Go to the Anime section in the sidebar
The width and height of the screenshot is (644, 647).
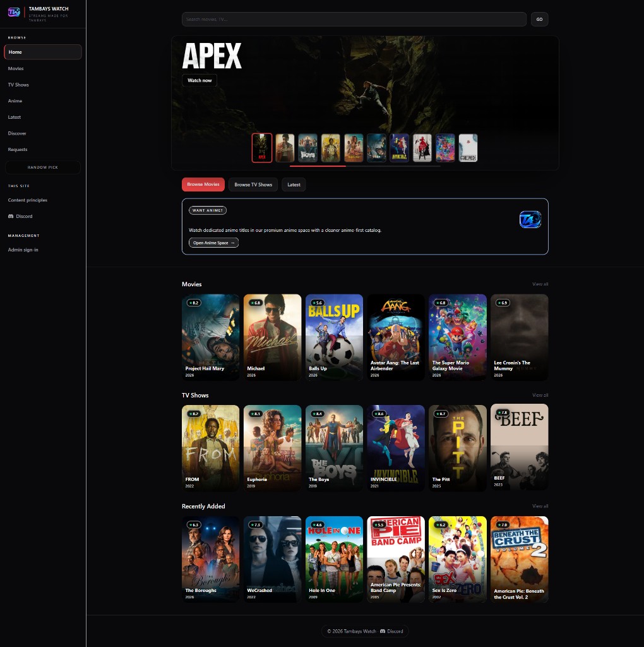[x=15, y=100]
